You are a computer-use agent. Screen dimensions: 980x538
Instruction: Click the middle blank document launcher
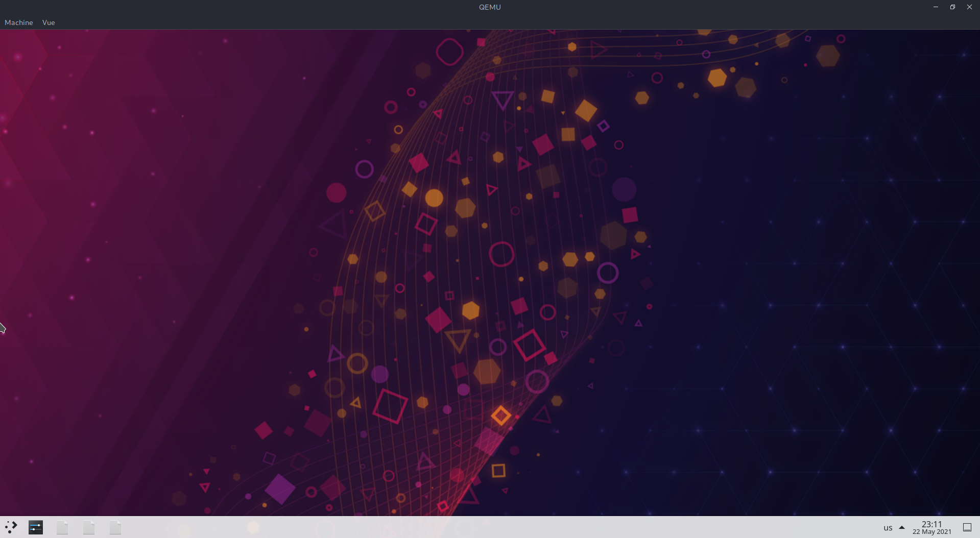click(89, 527)
